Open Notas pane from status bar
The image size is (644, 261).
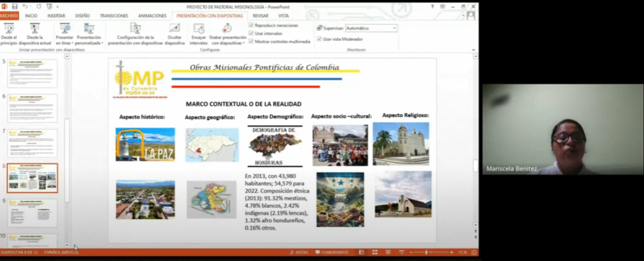pos(299,252)
